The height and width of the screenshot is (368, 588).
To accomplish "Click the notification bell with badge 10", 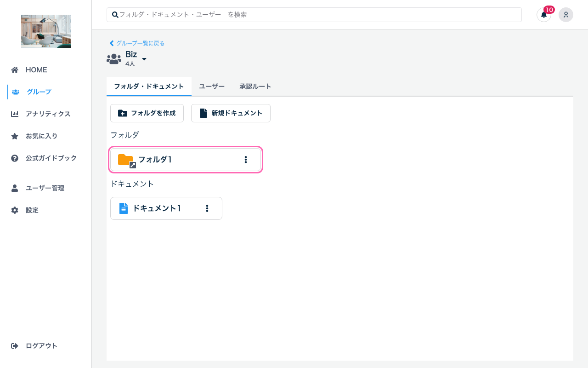I will pyautogui.click(x=543, y=15).
